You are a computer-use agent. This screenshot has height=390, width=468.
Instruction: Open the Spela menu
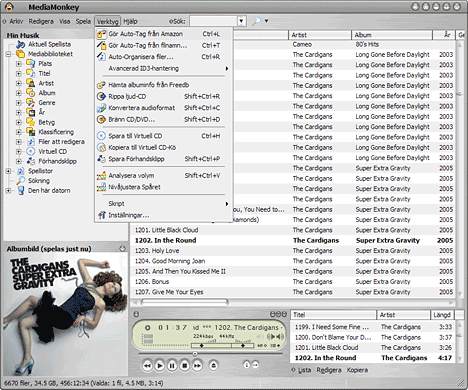click(83, 21)
